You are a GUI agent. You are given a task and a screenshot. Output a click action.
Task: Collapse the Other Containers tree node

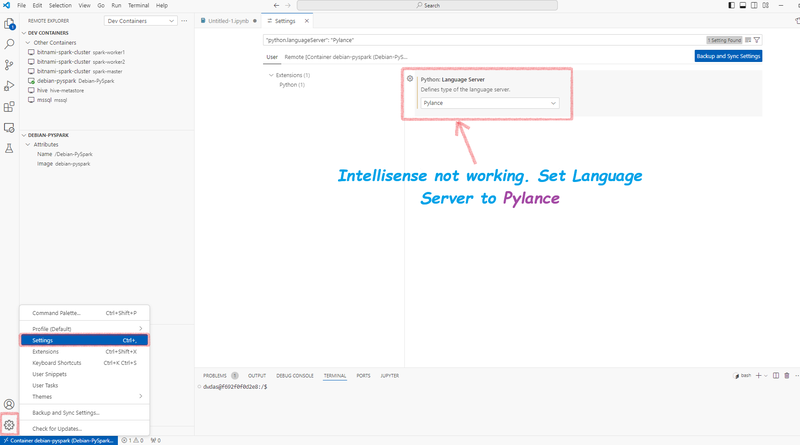click(x=28, y=43)
